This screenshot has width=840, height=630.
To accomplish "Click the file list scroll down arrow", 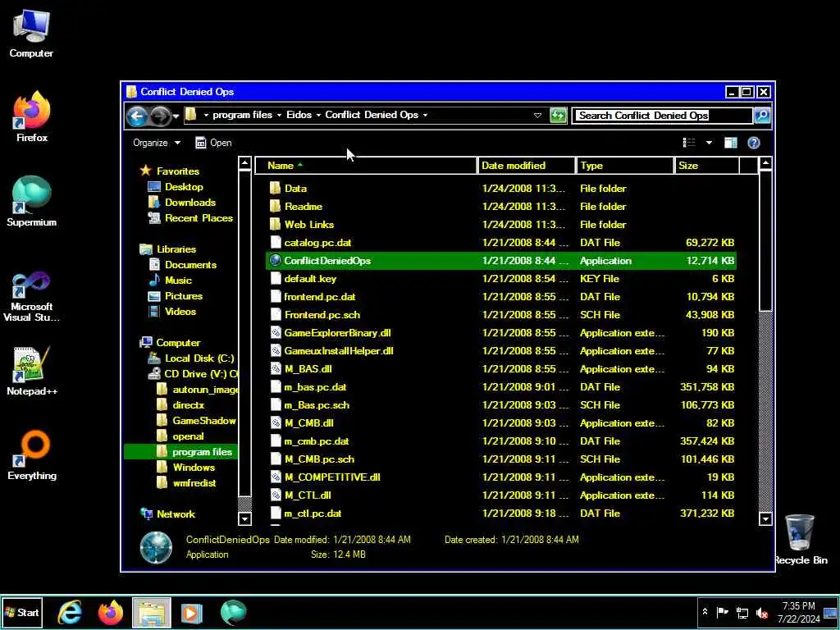I will tap(765, 518).
